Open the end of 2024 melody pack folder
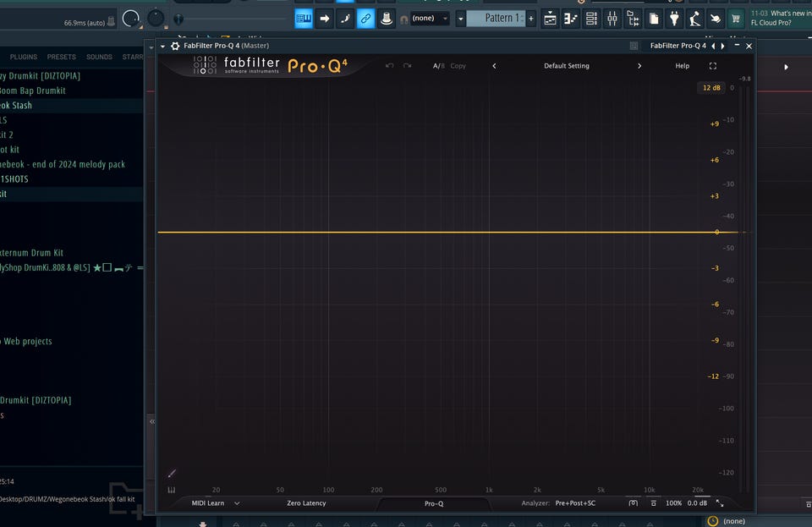 coord(71,164)
